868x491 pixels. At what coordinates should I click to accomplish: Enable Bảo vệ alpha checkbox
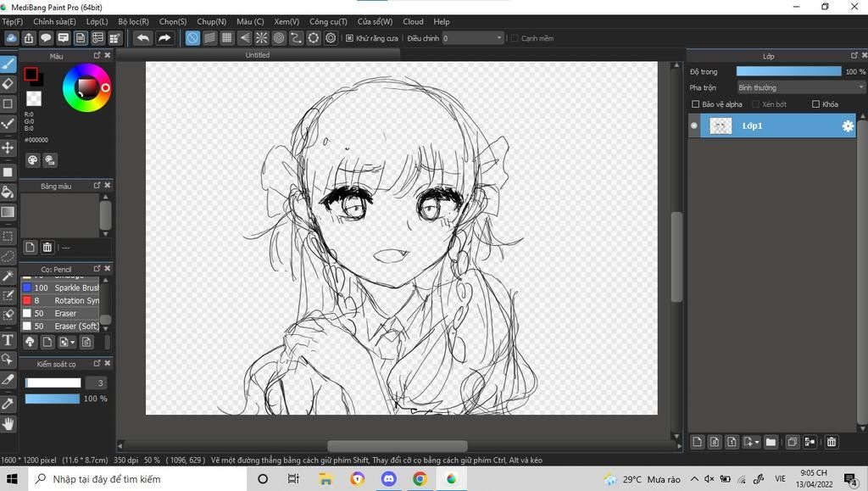click(696, 104)
